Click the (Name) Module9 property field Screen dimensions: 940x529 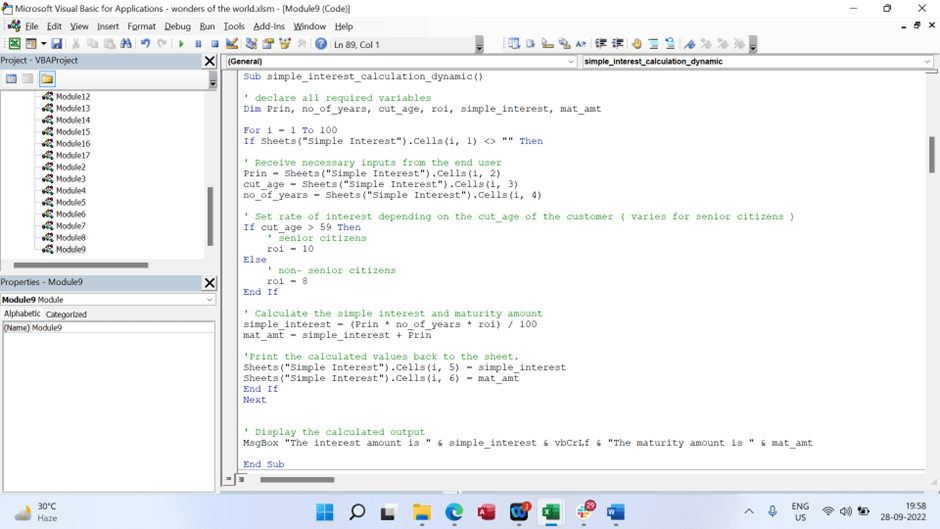pyautogui.click(x=109, y=327)
